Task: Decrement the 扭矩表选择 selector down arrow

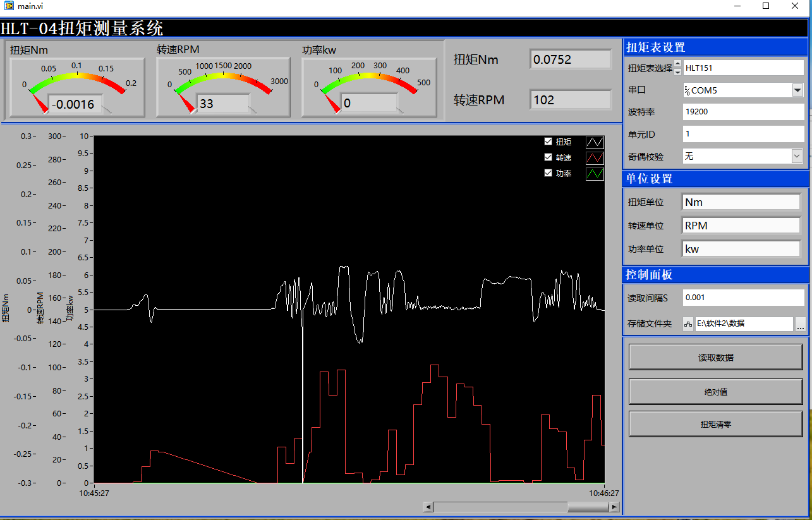Action: 678,71
